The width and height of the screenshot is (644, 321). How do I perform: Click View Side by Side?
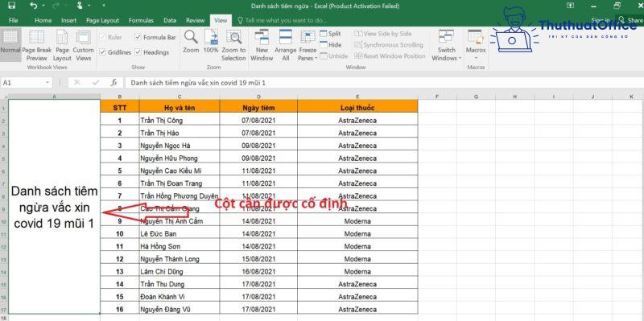[383, 34]
